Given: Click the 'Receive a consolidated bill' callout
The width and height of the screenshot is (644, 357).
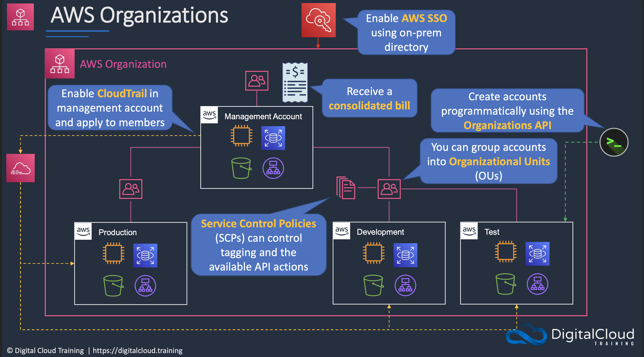Looking at the screenshot, I should (x=370, y=98).
